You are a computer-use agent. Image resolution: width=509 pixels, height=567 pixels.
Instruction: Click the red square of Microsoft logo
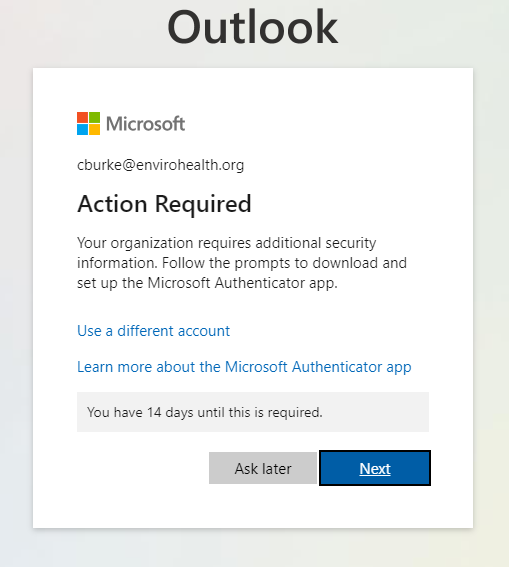coord(82,118)
